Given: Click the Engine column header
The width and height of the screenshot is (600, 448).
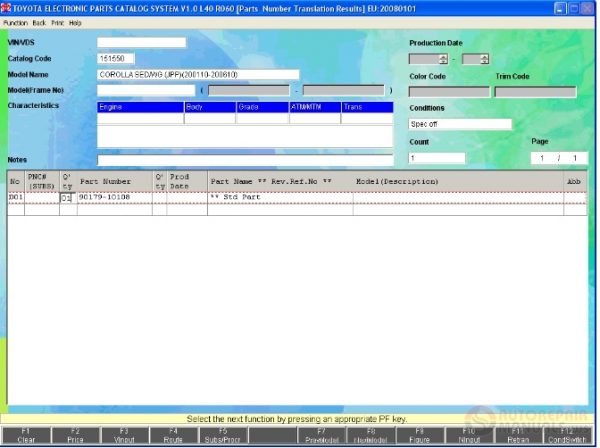Looking at the screenshot, I should tap(140, 107).
